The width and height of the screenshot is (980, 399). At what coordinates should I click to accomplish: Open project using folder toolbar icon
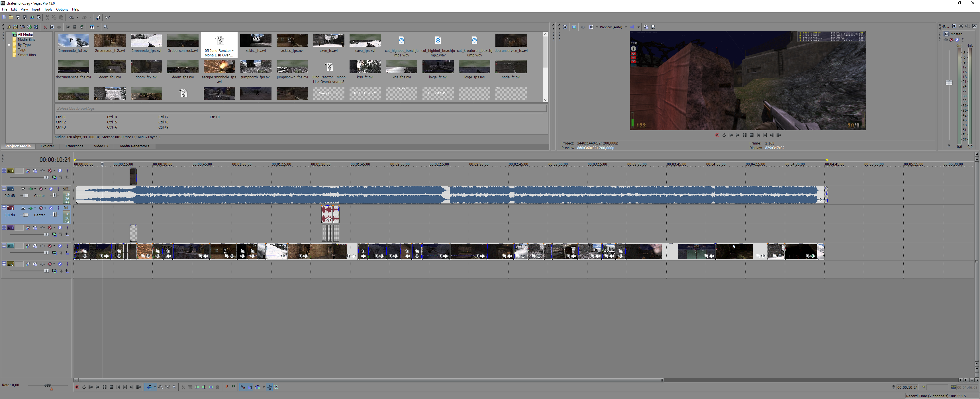coord(11,17)
